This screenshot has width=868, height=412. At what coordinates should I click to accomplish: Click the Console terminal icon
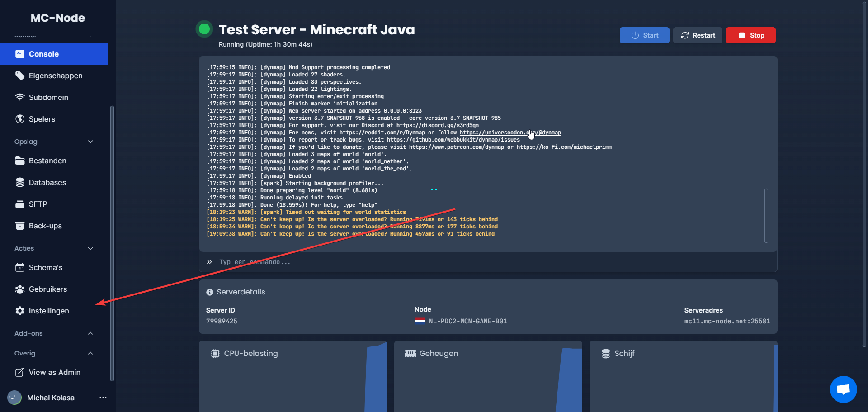pos(19,54)
